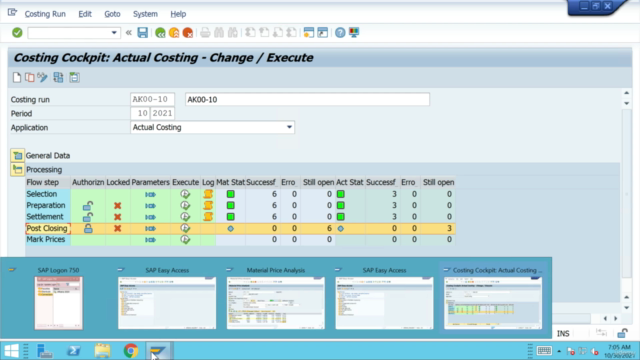This screenshot has height=360, width=640.
Task: Click the Create costing run page icon
Action: [x=17, y=77]
